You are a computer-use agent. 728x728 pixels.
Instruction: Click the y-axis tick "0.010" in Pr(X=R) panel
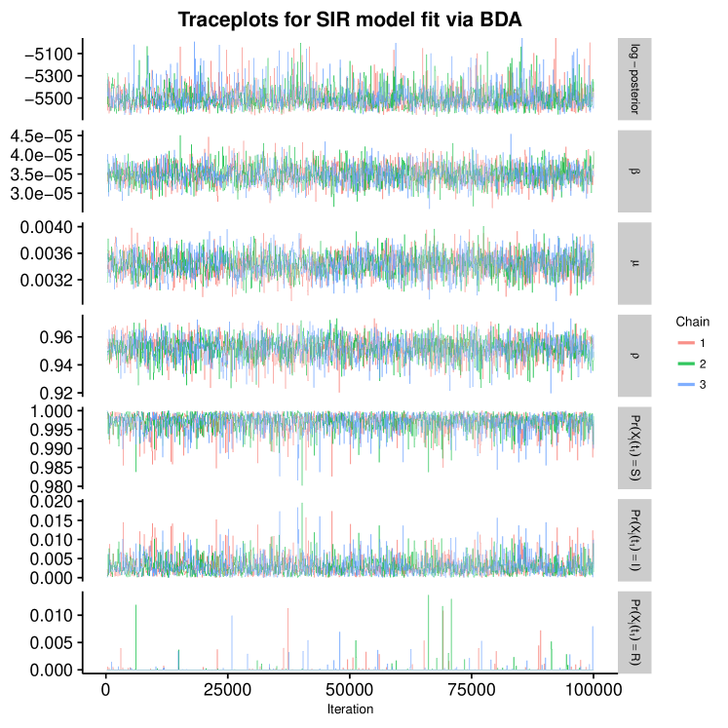point(52,616)
